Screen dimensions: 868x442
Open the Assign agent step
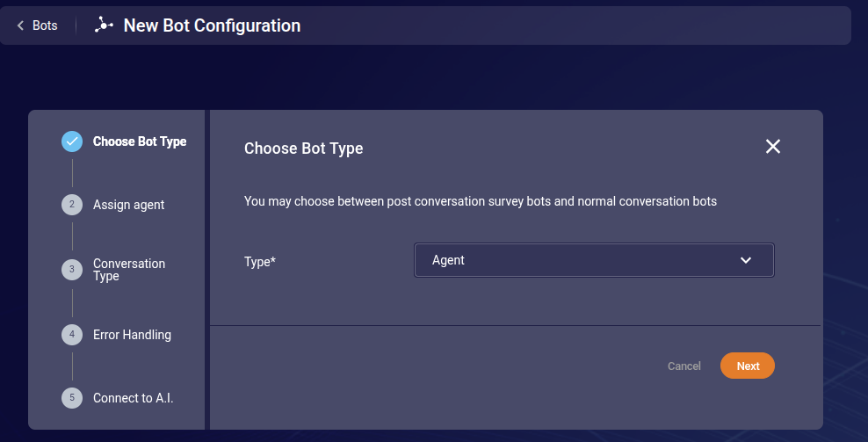coord(128,205)
